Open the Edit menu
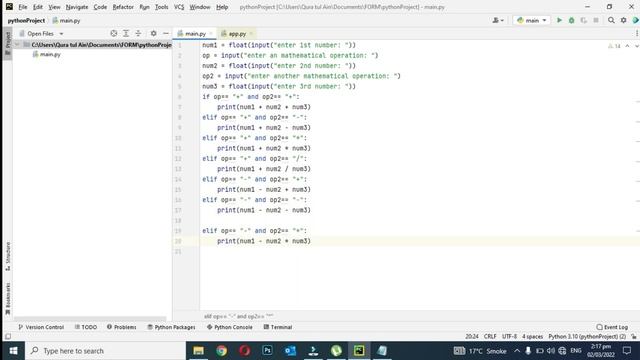The width and height of the screenshot is (640, 360). click(x=38, y=7)
